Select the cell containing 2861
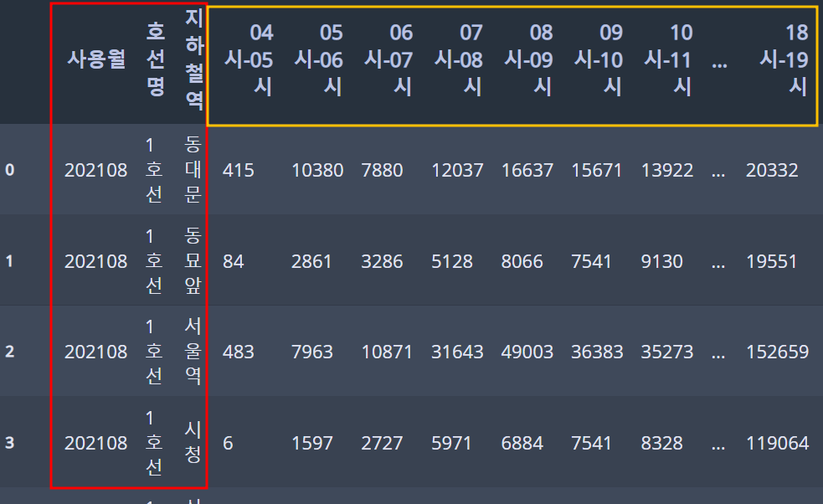This screenshot has height=504, width=823. click(311, 261)
